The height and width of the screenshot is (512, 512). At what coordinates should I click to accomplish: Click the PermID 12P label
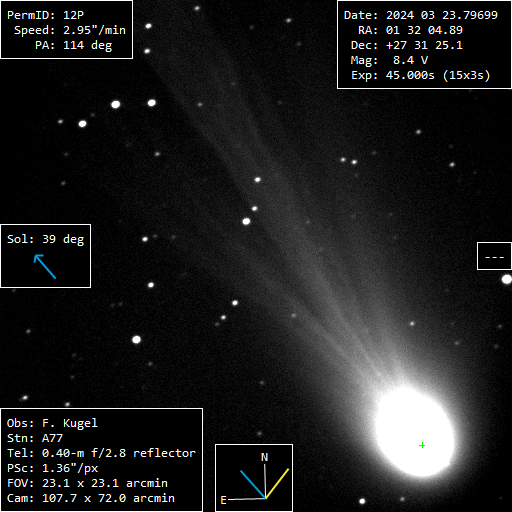[45, 15]
